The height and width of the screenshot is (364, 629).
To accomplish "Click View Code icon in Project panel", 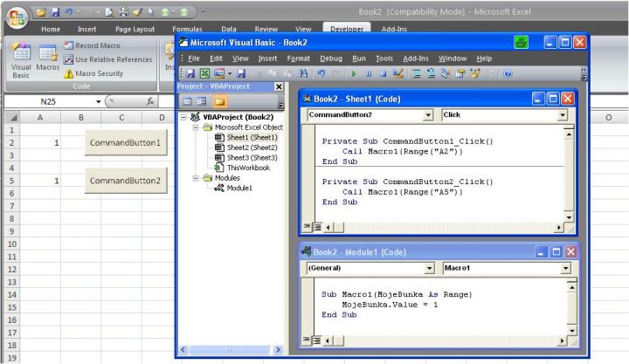I will (187, 101).
